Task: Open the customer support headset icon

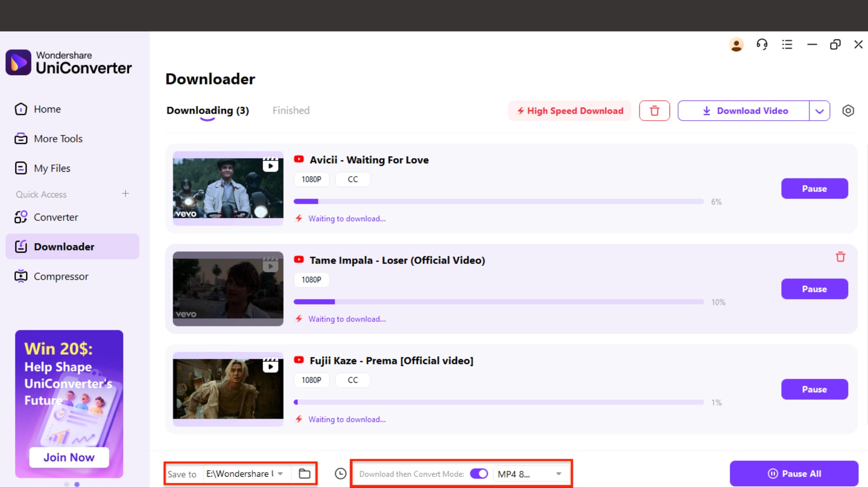Action: (762, 44)
